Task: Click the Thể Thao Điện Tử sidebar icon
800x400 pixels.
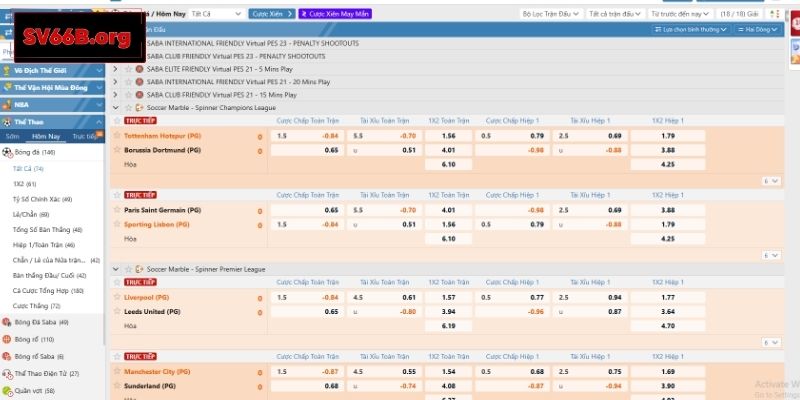Action: [8, 373]
